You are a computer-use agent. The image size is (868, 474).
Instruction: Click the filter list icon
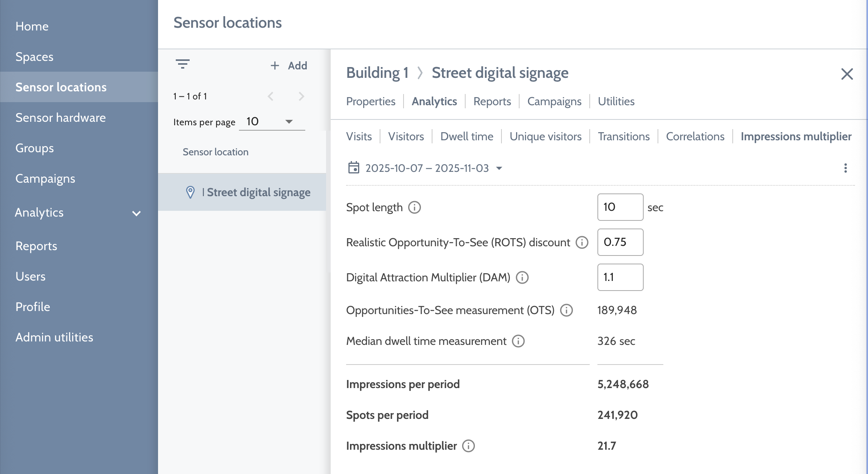click(x=182, y=64)
